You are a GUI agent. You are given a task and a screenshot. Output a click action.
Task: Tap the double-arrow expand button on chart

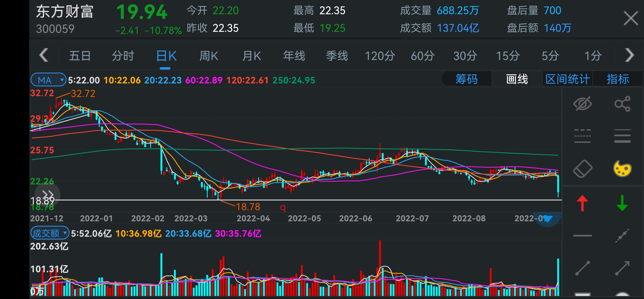[x=48, y=194]
